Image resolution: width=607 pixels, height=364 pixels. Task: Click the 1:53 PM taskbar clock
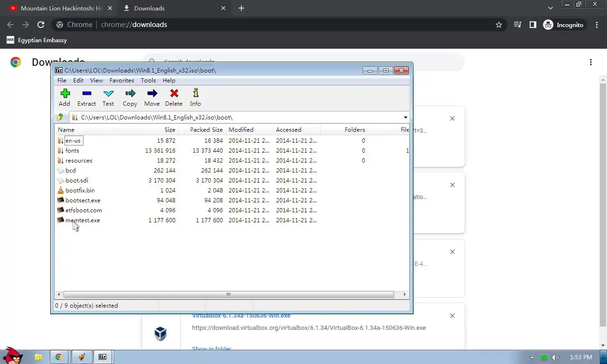click(581, 357)
